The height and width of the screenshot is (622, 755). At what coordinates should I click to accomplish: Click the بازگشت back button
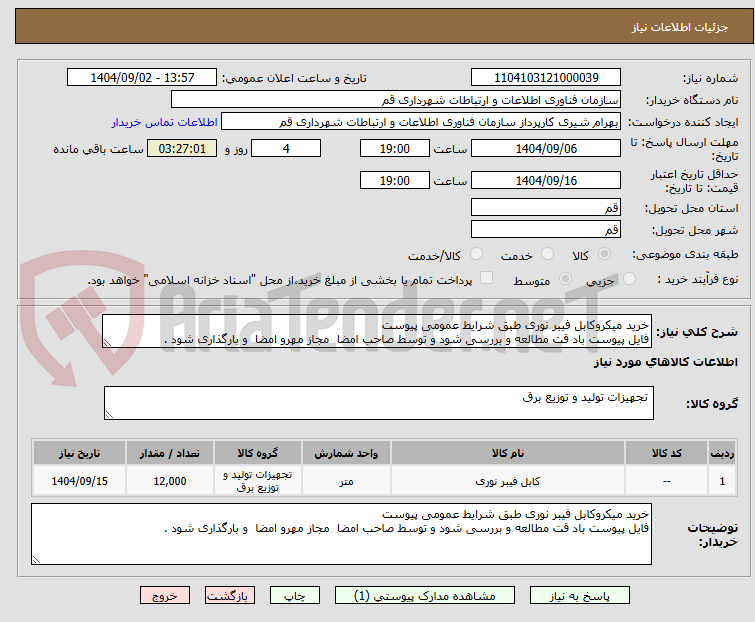click(x=230, y=596)
